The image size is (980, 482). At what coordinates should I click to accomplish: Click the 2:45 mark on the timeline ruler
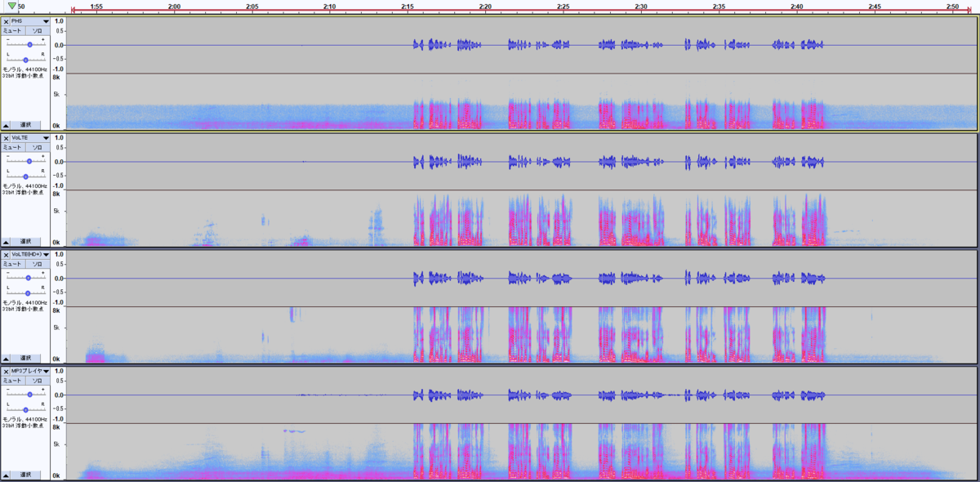coord(875,7)
